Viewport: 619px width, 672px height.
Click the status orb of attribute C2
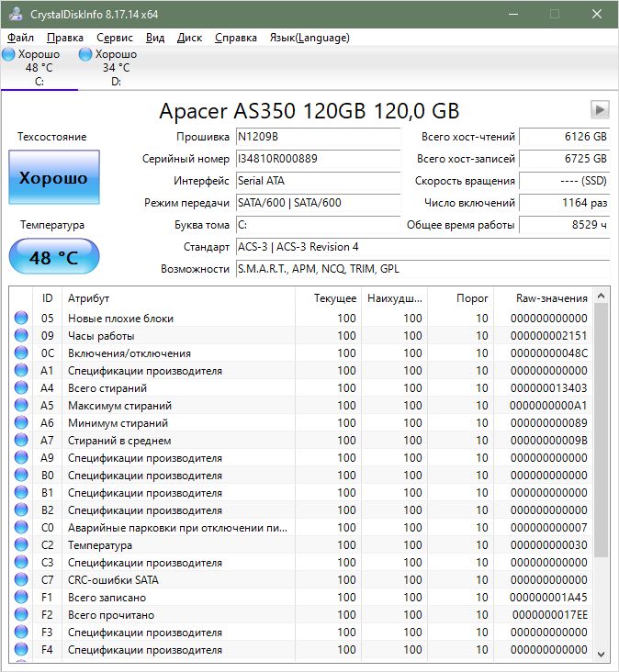click(21, 544)
